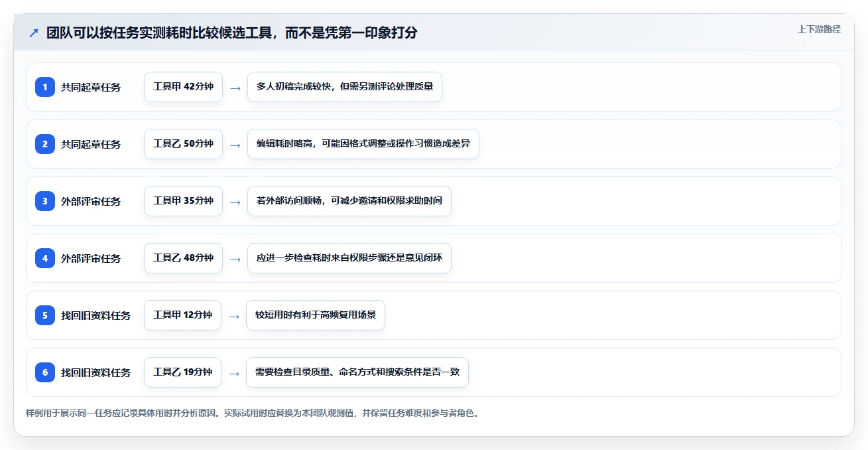Select 找回旧资料任务 in the 工具乙 19分钟 row
Image resolution: width=868 pixels, height=450 pixels.
[95, 372]
